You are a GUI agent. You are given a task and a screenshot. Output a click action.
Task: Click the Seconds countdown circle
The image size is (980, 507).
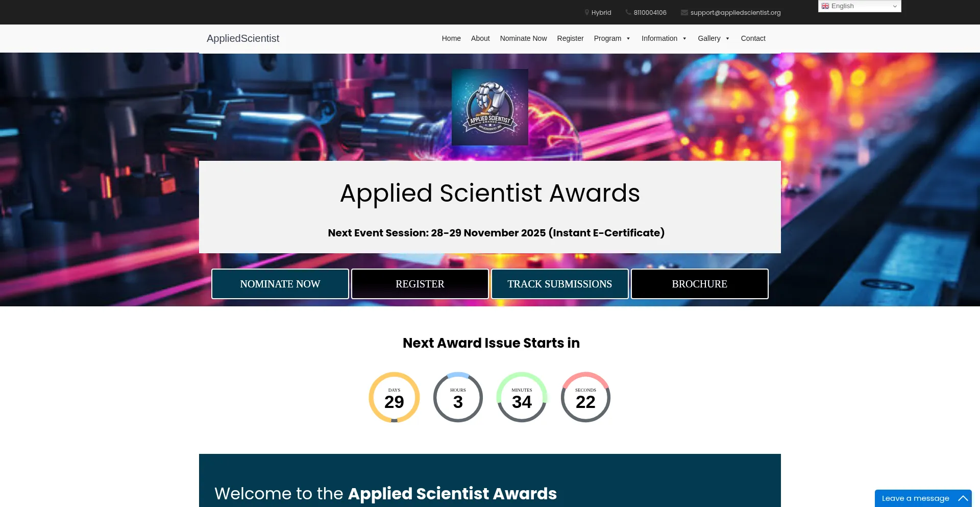click(x=585, y=397)
